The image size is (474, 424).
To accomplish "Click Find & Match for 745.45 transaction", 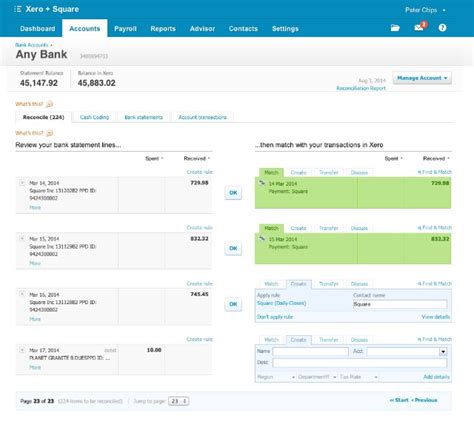I will coord(435,283).
